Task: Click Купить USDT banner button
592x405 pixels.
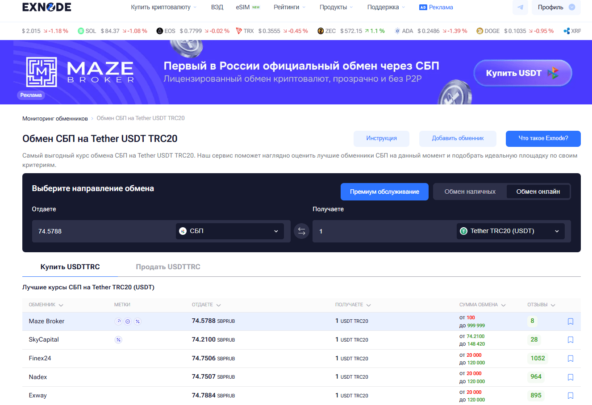Action: [523, 73]
